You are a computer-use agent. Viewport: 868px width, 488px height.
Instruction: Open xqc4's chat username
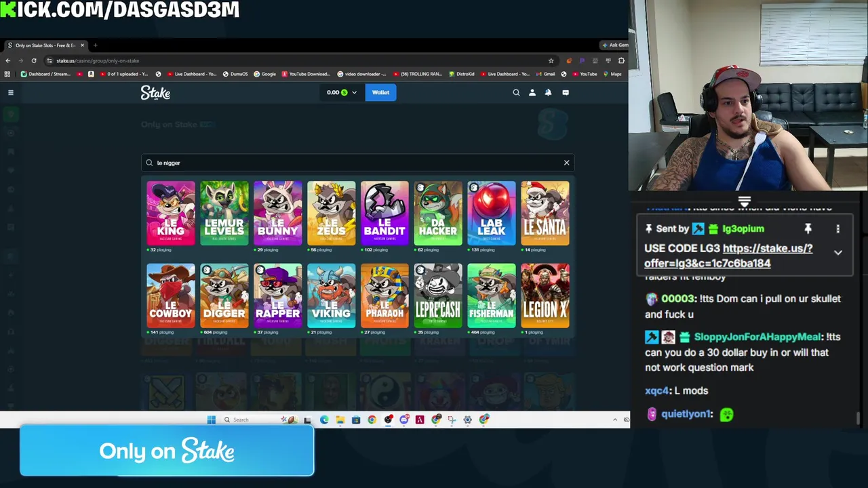point(657,391)
